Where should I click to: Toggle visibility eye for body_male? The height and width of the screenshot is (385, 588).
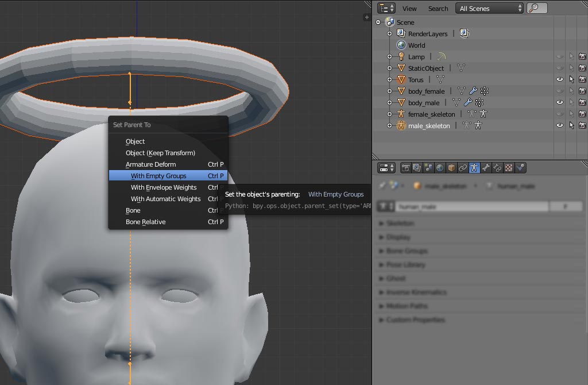[x=560, y=103]
